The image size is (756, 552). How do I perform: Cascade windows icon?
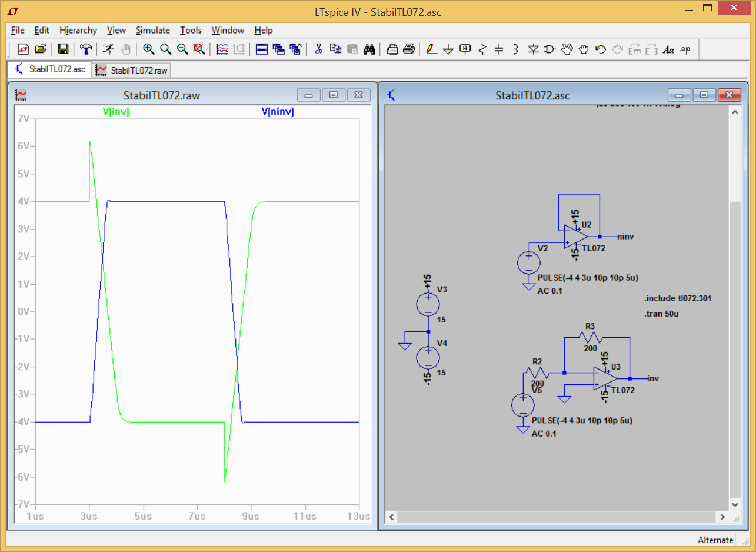tap(279, 49)
